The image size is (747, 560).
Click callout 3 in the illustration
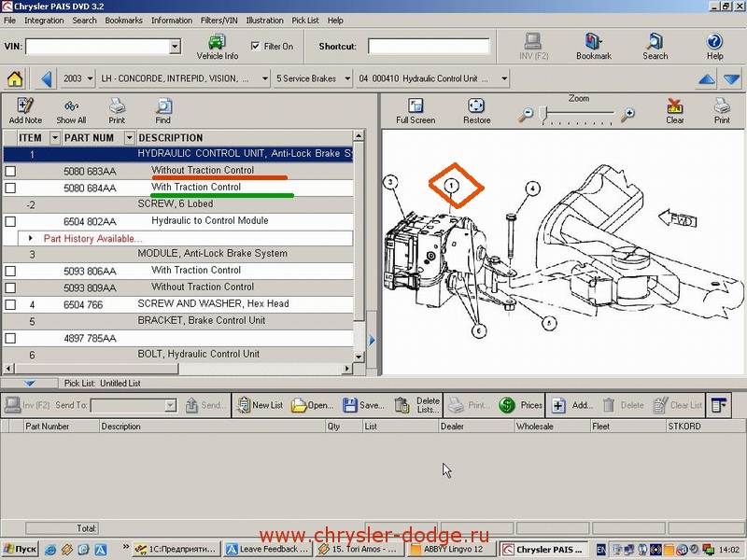(390, 182)
